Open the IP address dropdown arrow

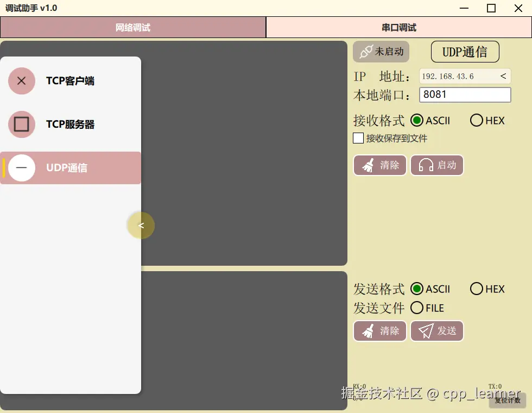[x=503, y=76]
